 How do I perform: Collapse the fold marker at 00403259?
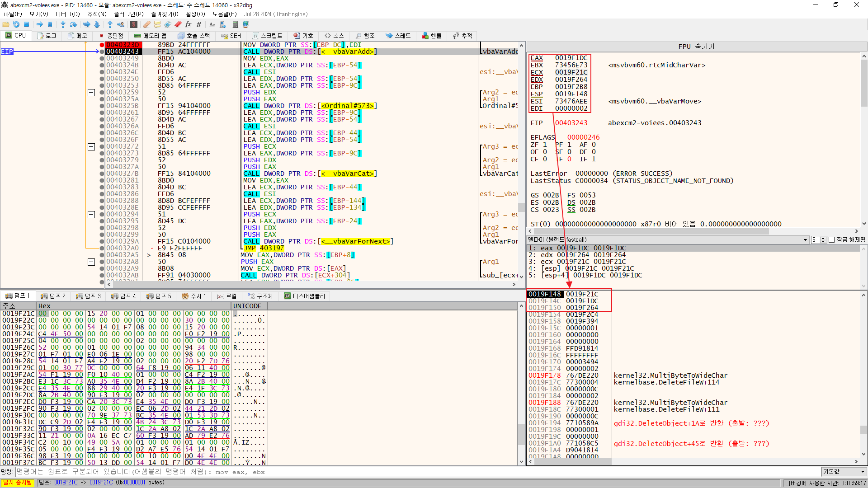(91, 93)
